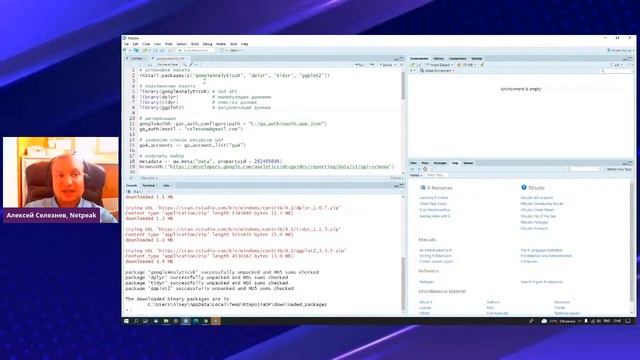Click the re-run previous code icon

tap(371, 64)
